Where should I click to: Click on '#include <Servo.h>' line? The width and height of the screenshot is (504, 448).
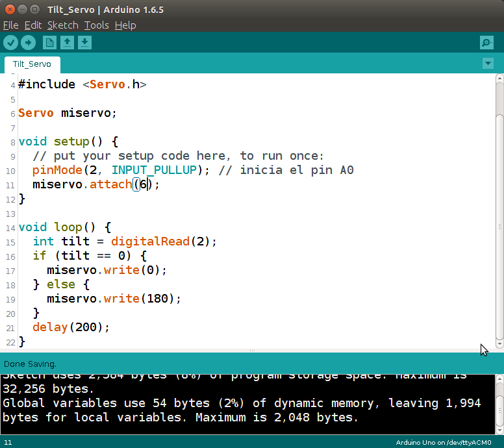point(82,84)
